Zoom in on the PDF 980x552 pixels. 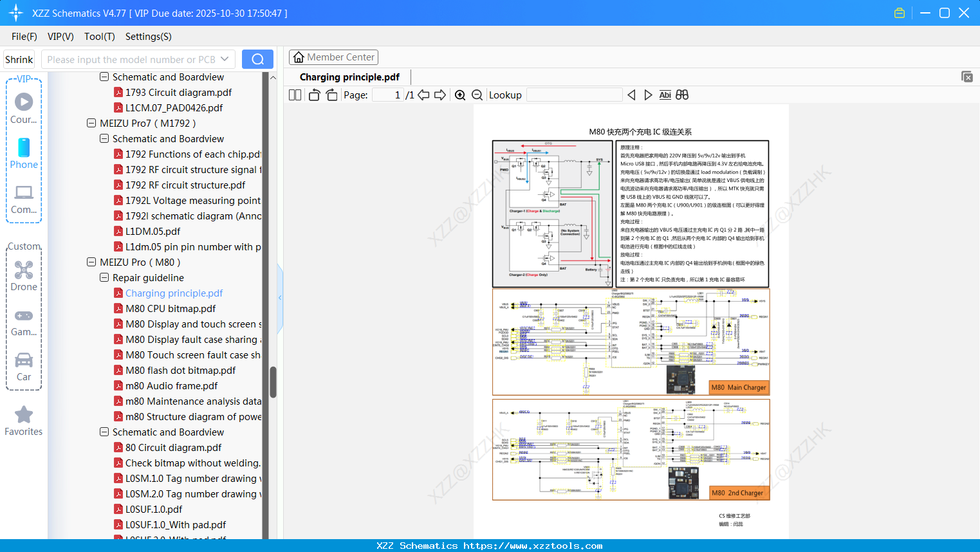pos(460,95)
